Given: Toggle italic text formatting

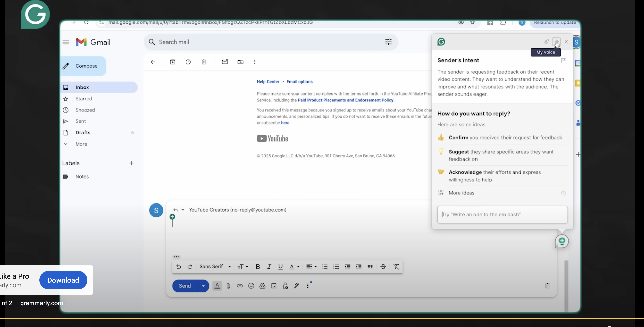Looking at the screenshot, I should 269,267.
